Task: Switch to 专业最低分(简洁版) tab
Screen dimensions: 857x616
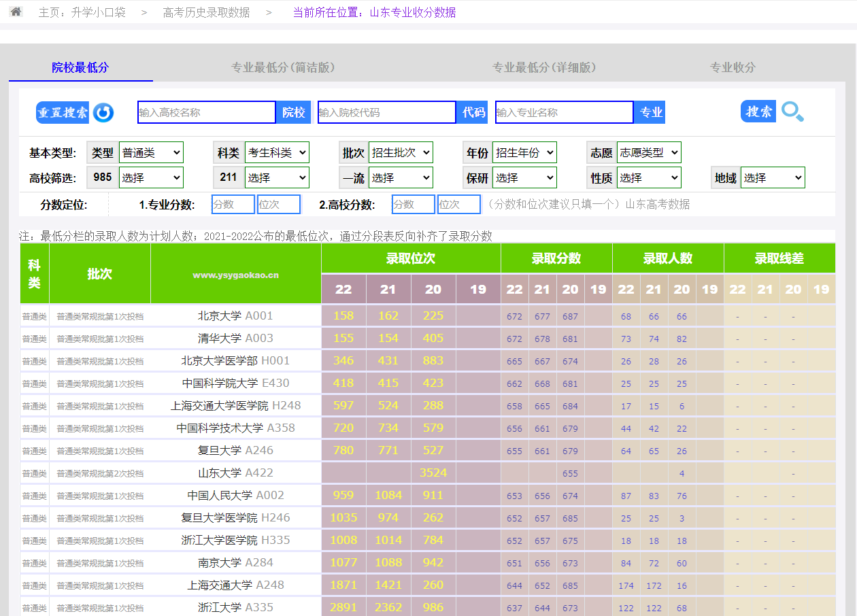Action: (x=283, y=67)
